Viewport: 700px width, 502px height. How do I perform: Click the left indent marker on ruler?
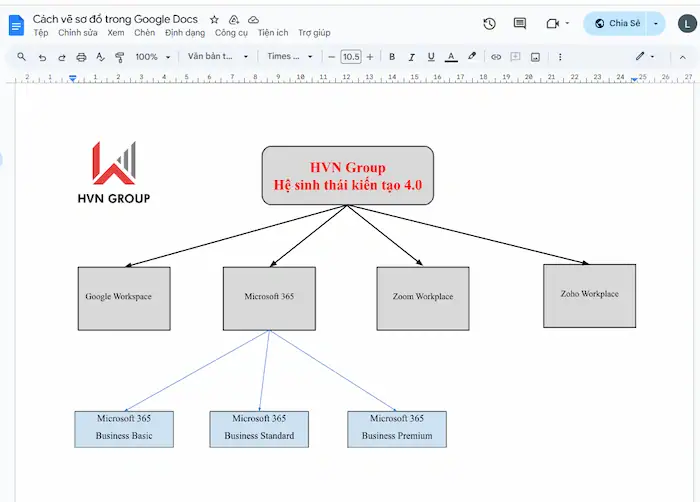72,79
